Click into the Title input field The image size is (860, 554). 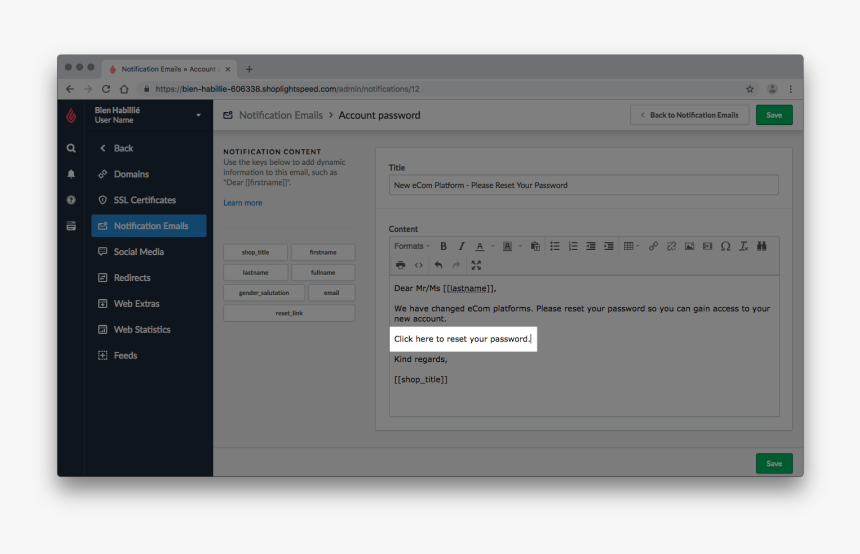[583, 185]
